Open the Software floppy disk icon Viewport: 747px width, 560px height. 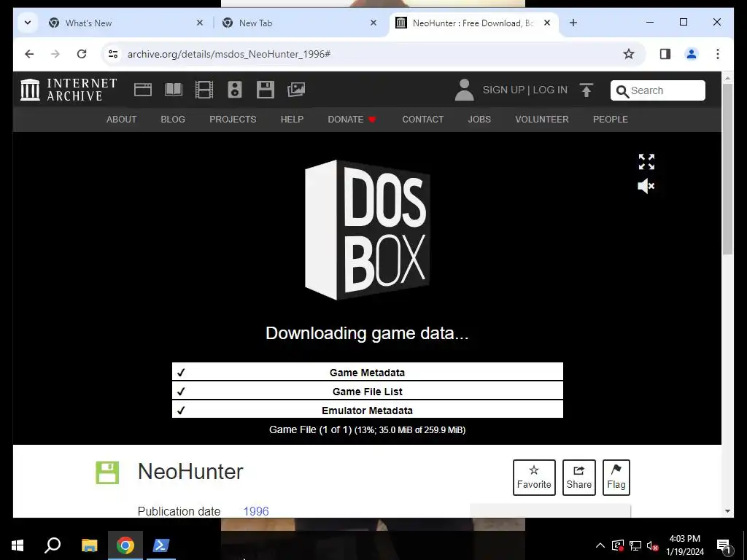266,90
